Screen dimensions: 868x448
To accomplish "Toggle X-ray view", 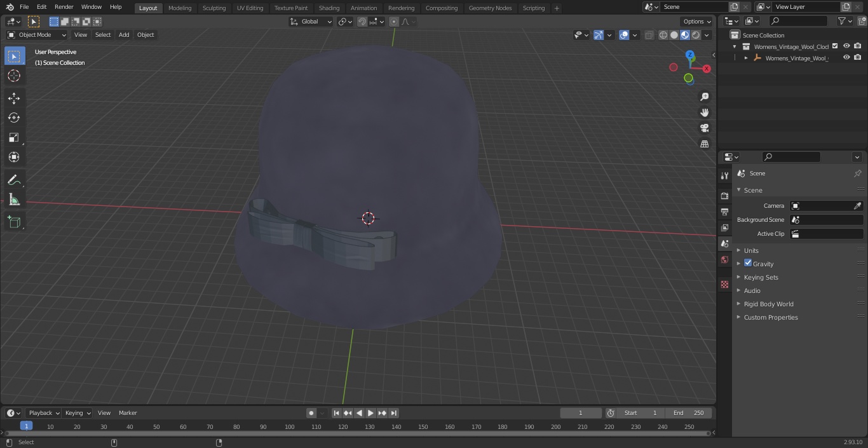I will tap(649, 35).
